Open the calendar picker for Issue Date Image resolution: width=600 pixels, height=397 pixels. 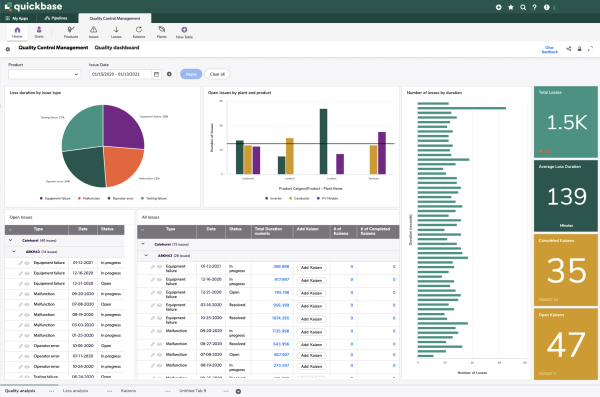pyautogui.click(x=156, y=74)
